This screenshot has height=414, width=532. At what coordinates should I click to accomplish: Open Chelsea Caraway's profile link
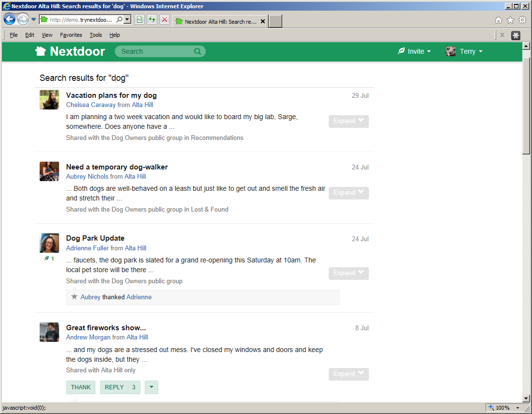(91, 105)
